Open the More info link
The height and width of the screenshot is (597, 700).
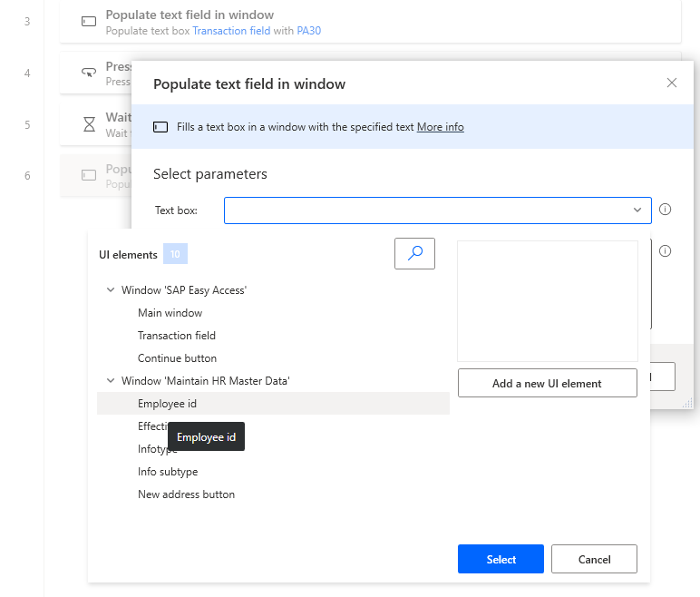pos(440,127)
